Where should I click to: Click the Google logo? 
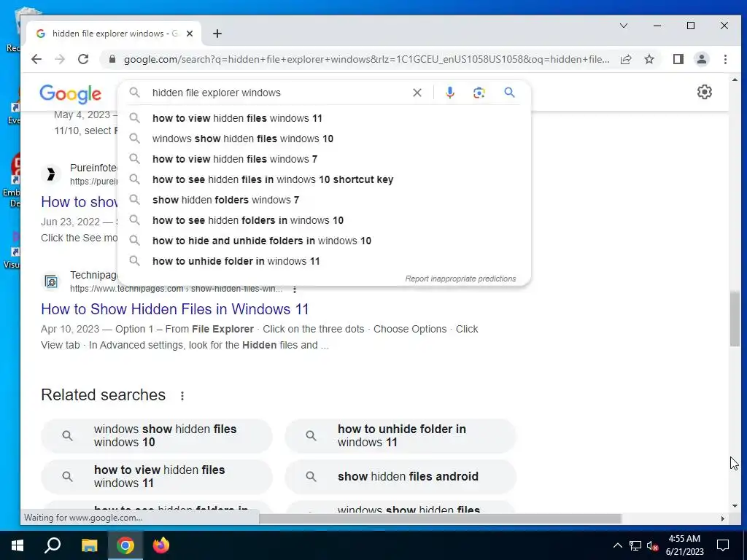71,94
